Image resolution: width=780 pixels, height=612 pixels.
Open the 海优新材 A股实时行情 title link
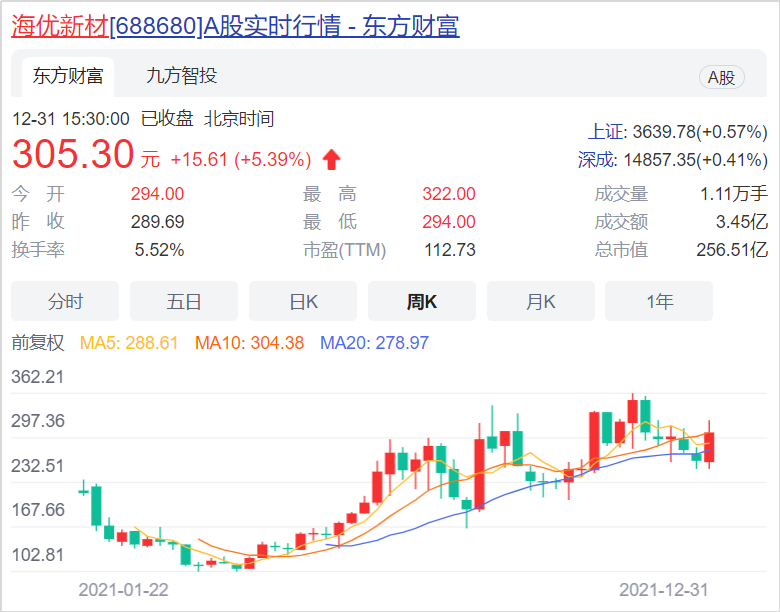(235, 26)
